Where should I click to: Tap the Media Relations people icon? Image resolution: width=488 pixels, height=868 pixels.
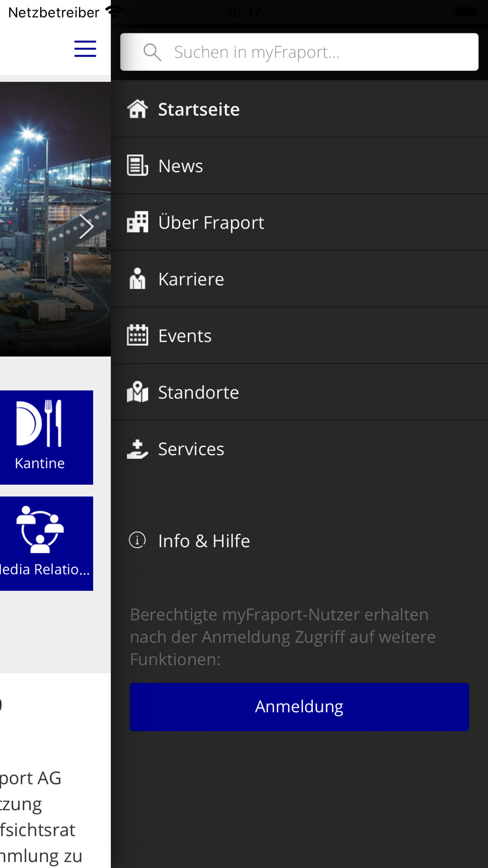coord(40,530)
